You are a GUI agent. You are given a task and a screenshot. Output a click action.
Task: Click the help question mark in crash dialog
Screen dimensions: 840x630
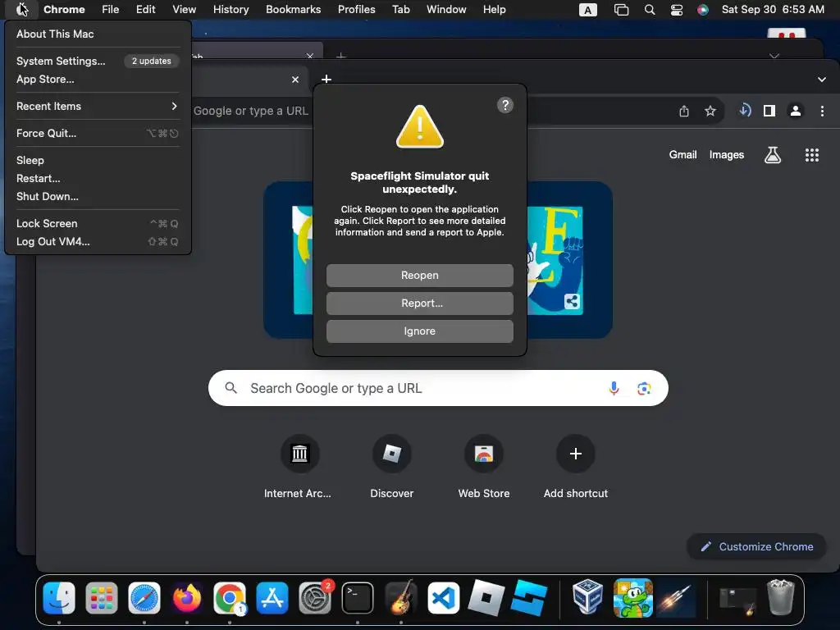click(505, 105)
